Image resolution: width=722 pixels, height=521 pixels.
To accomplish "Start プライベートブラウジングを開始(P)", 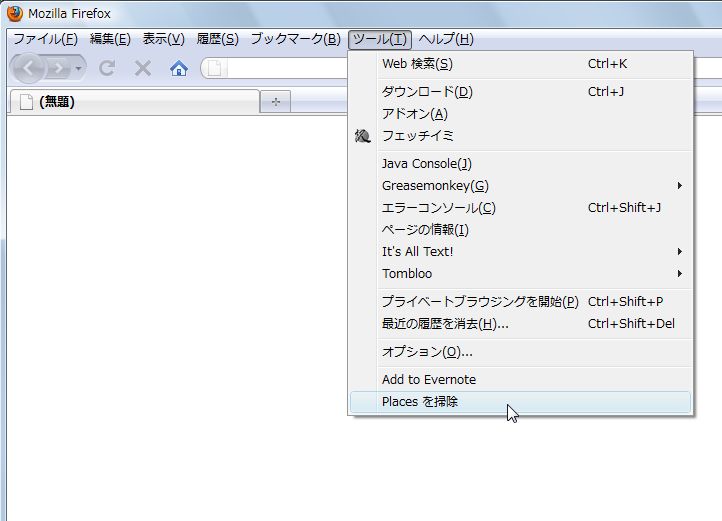I will (520, 302).
